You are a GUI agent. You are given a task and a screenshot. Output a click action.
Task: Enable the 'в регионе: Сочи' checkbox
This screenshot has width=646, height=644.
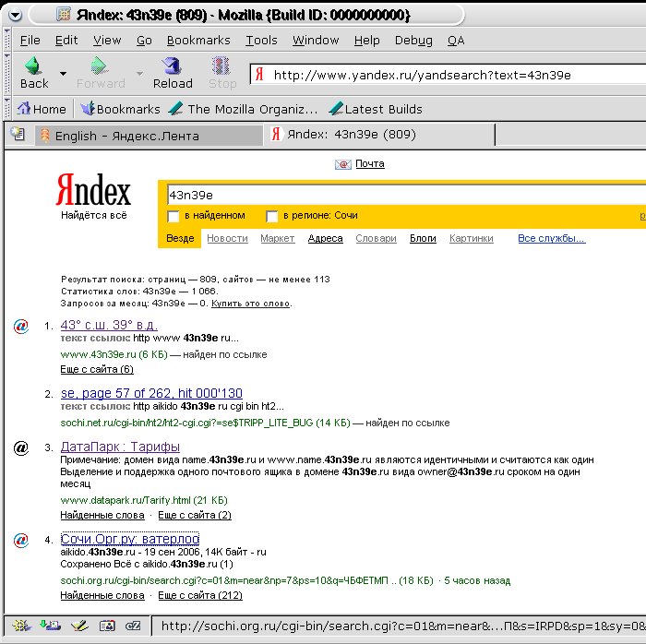(272, 216)
